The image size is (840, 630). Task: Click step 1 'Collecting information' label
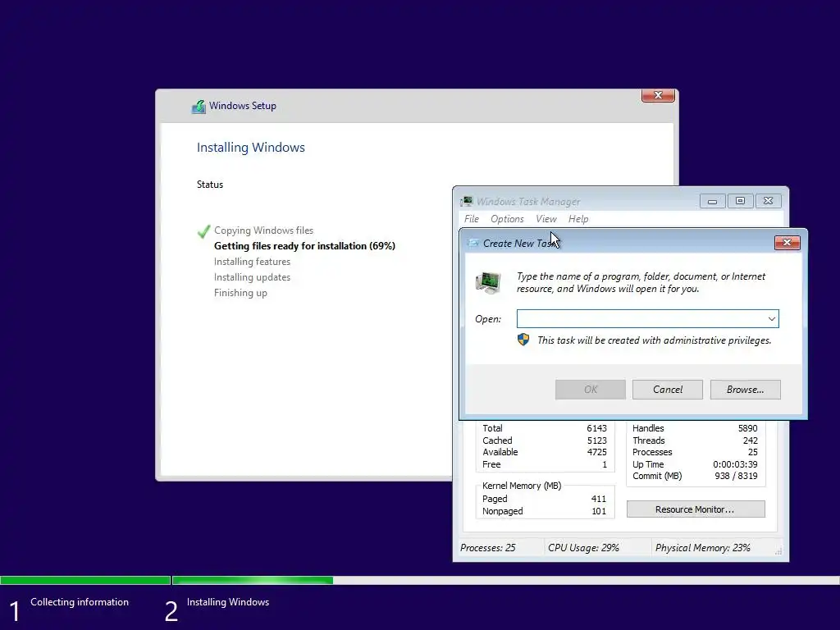coord(80,602)
